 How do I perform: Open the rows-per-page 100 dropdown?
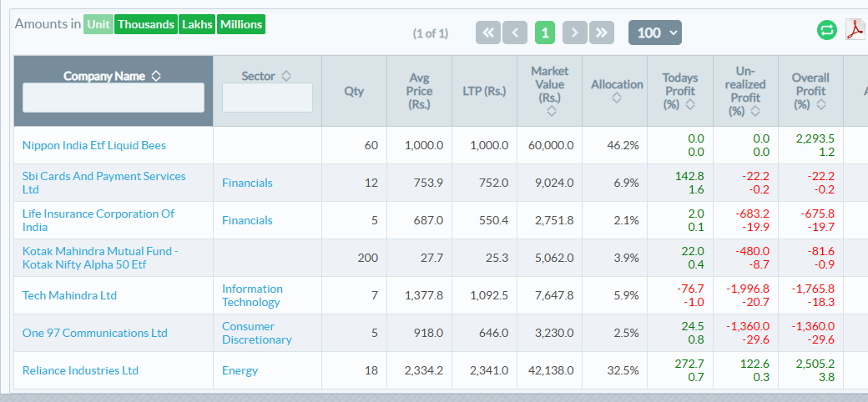tap(655, 33)
